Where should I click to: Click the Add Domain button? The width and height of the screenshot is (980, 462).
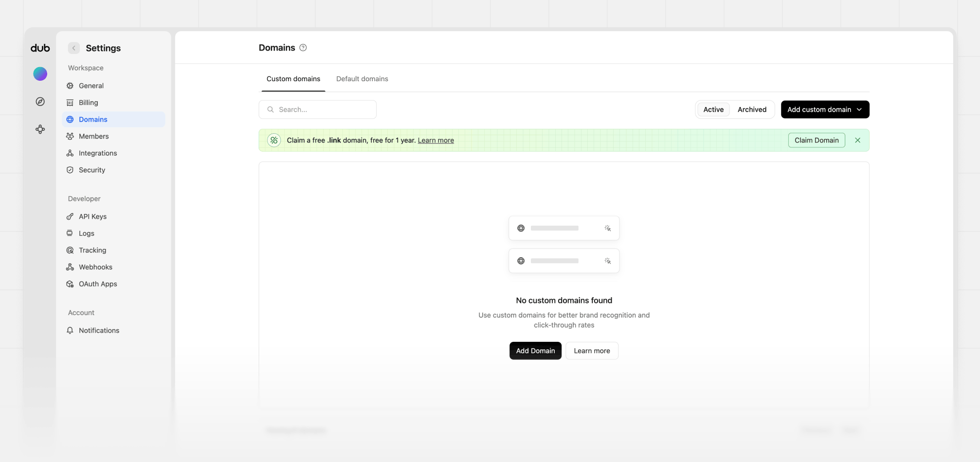tap(535, 351)
